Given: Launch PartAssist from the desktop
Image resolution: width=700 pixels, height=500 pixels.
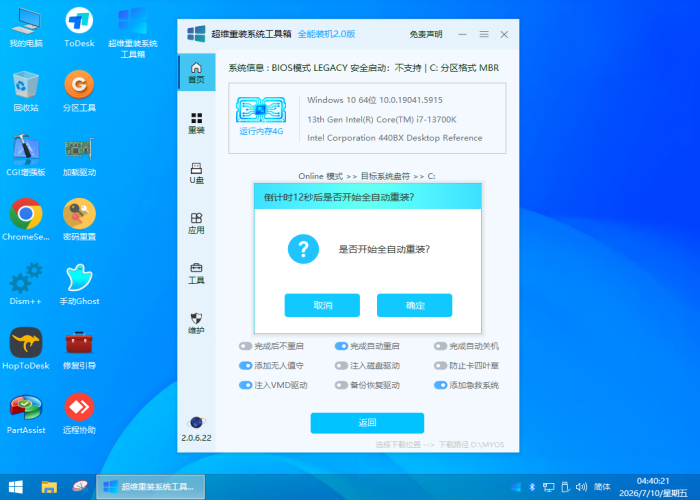Looking at the screenshot, I should coord(26,413).
